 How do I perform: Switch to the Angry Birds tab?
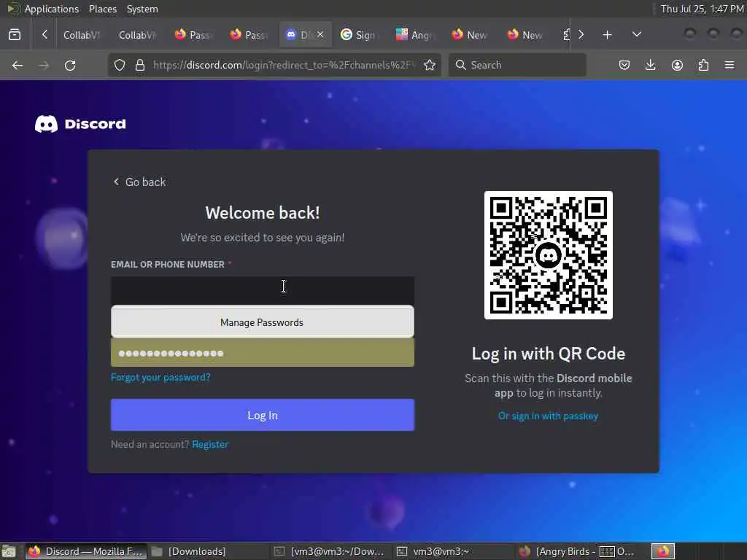[x=414, y=35]
